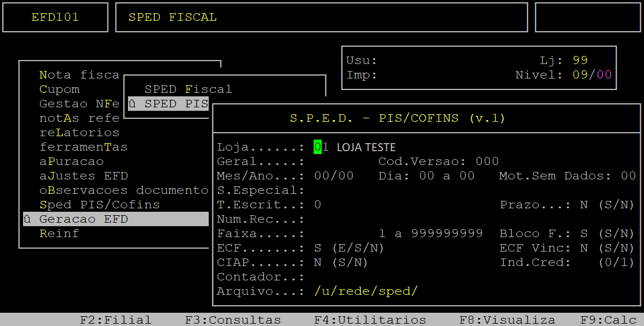644x326 pixels.
Task: Click the Loja field value 01
Action: coord(322,147)
